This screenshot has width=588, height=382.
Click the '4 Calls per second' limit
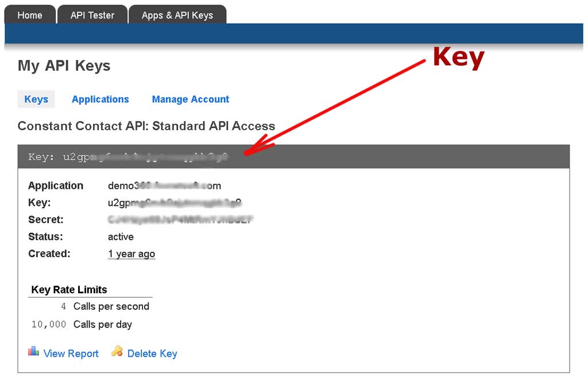[105, 306]
